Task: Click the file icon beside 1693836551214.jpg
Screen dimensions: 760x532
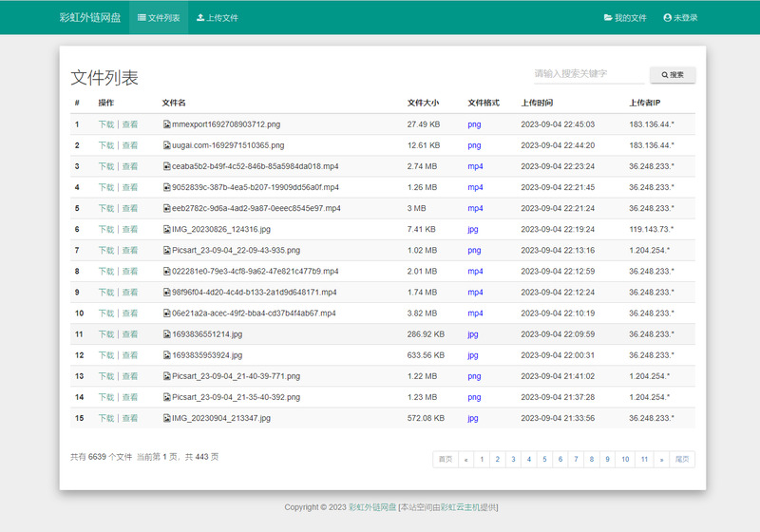Action: [x=166, y=334]
